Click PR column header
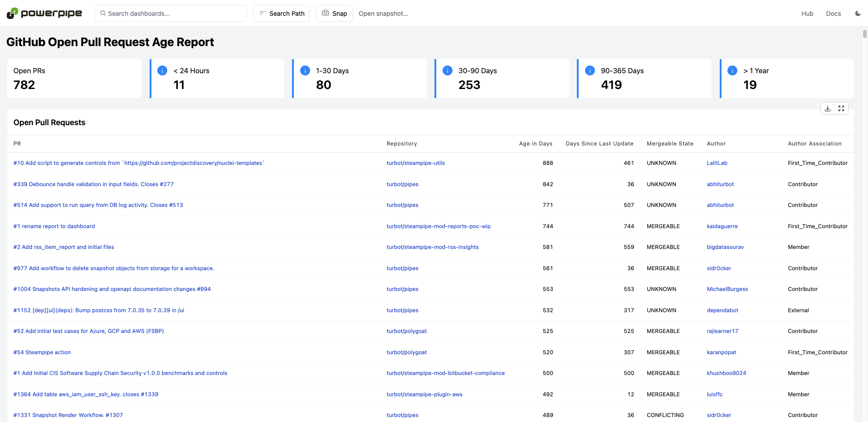Viewport: 868px width, 422px height. coord(17,144)
